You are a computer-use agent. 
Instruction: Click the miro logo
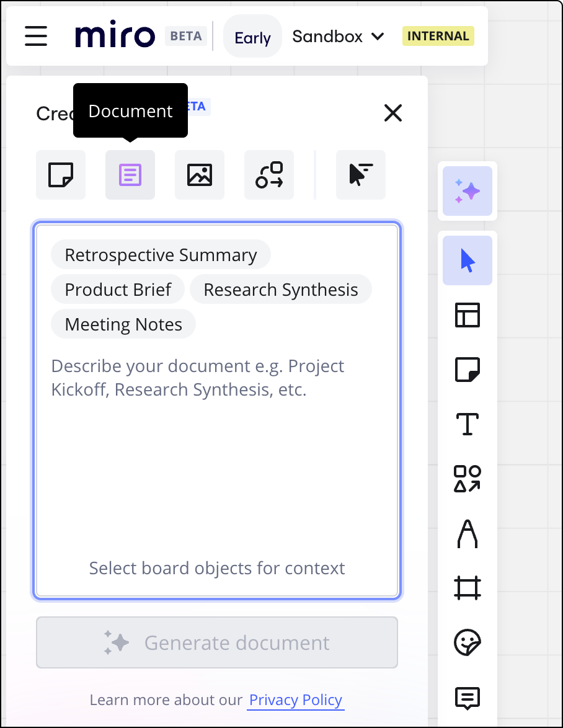[x=115, y=34]
